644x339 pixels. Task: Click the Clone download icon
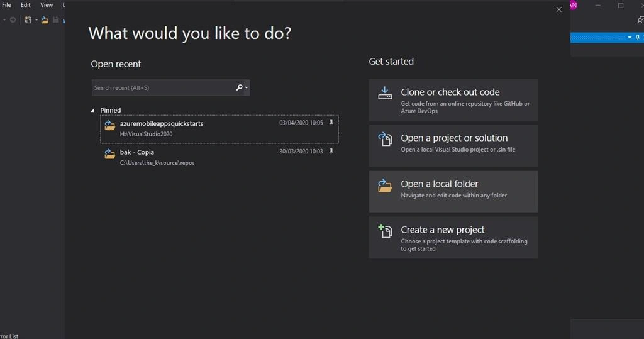(x=385, y=93)
